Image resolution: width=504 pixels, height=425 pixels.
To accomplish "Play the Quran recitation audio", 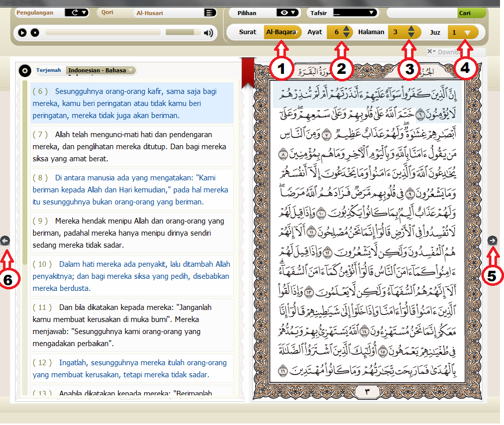I will (22, 33).
